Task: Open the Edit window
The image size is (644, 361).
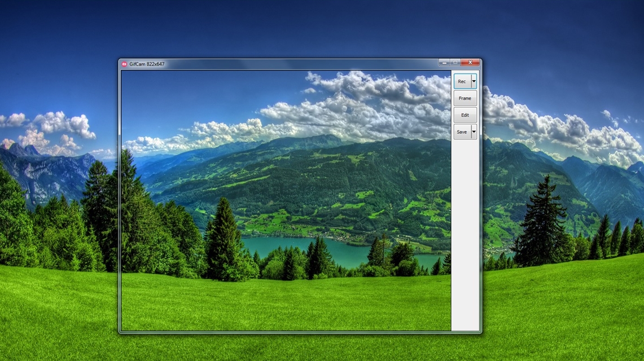Action: tap(465, 115)
